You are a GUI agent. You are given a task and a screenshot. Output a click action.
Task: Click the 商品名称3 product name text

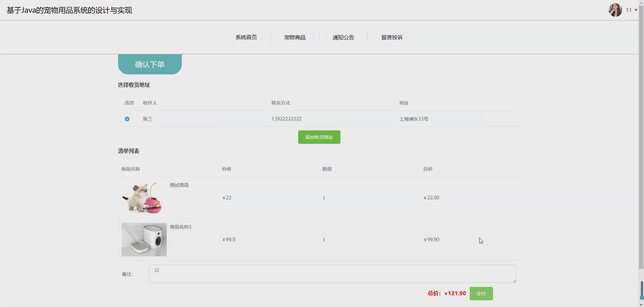tap(180, 227)
